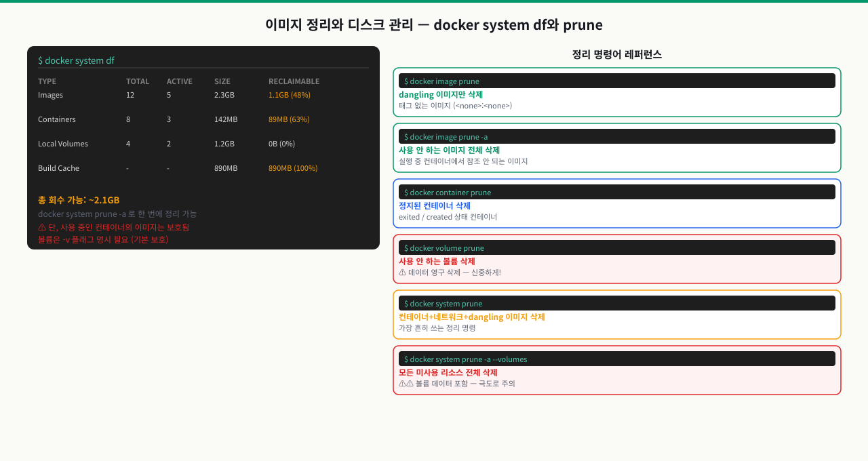Click '사용 안 하는 볼륨 삭제' heading
868x461 pixels.
(x=437, y=262)
